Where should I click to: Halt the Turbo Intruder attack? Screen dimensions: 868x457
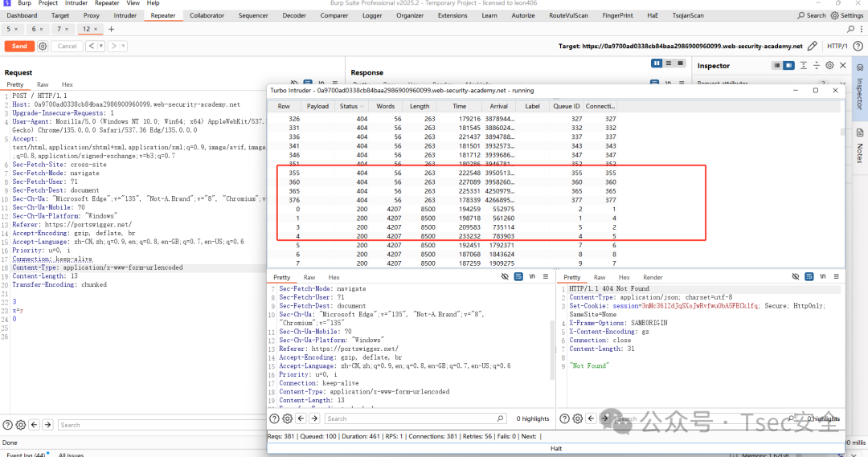556,448
